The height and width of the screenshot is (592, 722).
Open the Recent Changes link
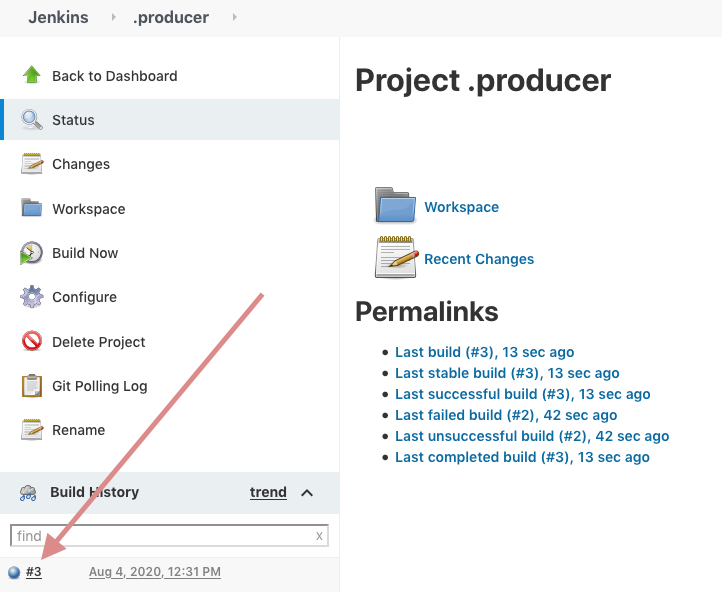[479, 259]
